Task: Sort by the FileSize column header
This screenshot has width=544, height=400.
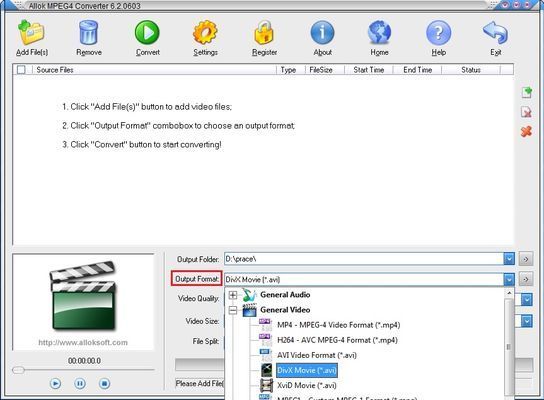Action: click(x=325, y=70)
